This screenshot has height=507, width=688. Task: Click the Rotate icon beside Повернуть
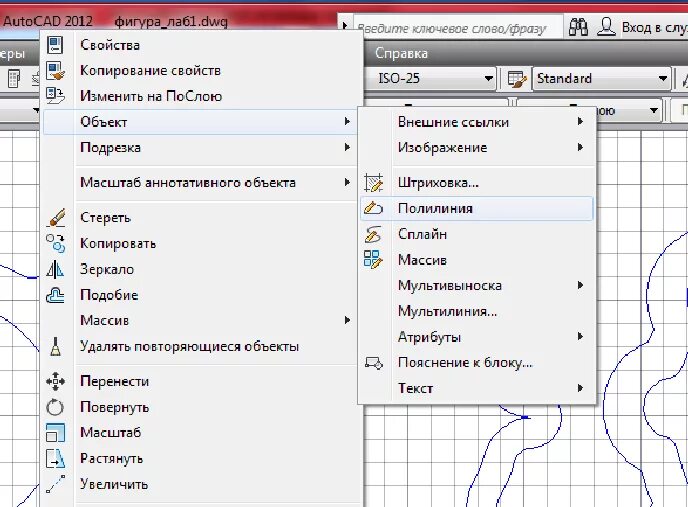tap(55, 407)
